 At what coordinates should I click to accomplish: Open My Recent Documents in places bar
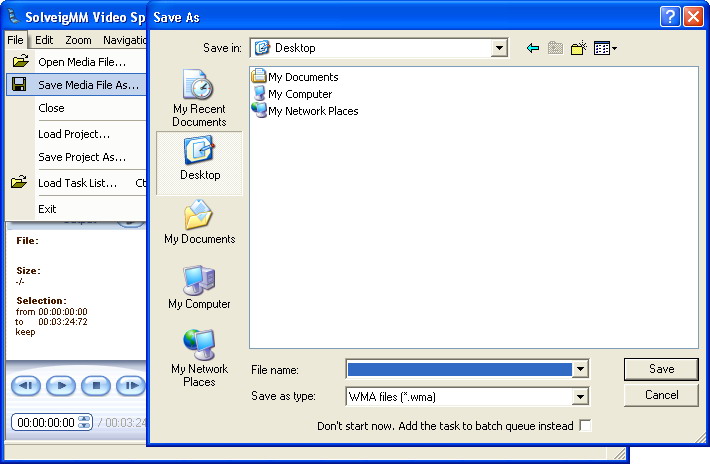click(199, 98)
